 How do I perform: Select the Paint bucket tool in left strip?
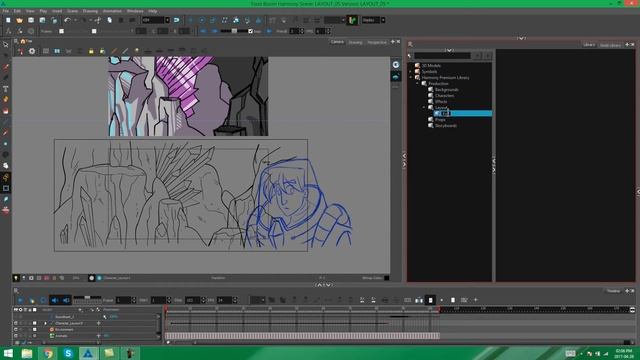point(6,100)
